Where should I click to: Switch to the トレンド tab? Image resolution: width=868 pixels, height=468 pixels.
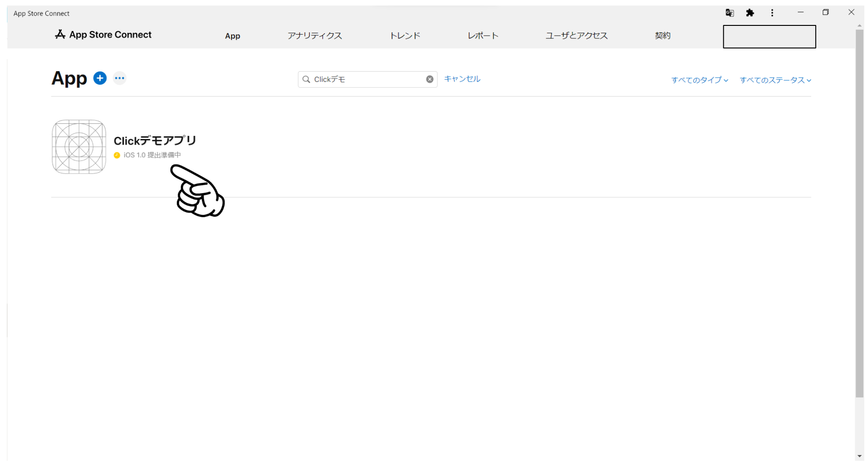[405, 36]
